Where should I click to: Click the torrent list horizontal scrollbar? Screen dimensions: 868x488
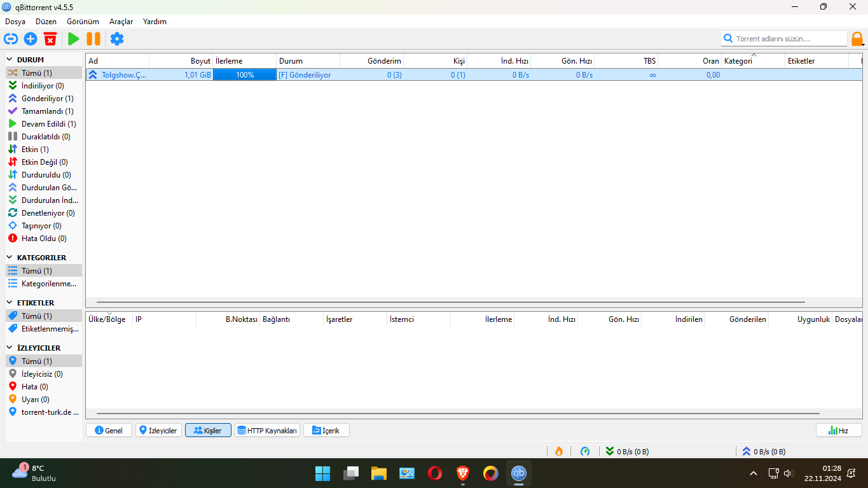click(x=451, y=302)
